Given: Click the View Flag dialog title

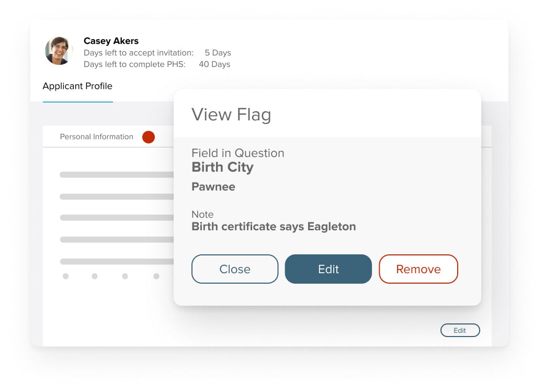Looking at the screenshot, I should pos(231,114).
